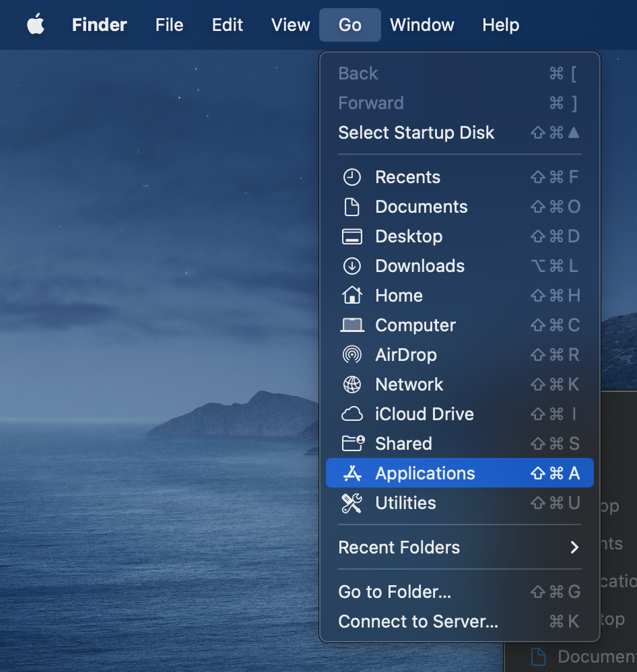This screenshot has height=672, width=637.
Task: Click the Downloads arrow icon
Action: click(x=351, y=266)
